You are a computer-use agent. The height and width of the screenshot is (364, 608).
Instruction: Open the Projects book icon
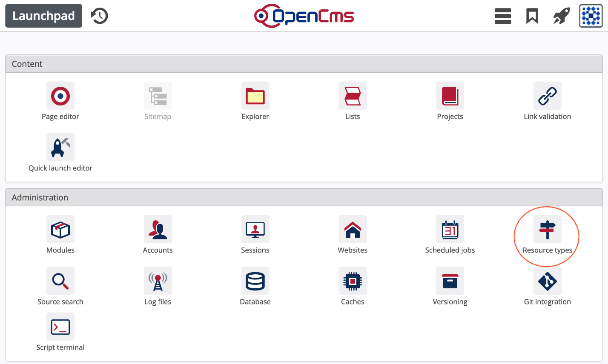pos(450,96)
